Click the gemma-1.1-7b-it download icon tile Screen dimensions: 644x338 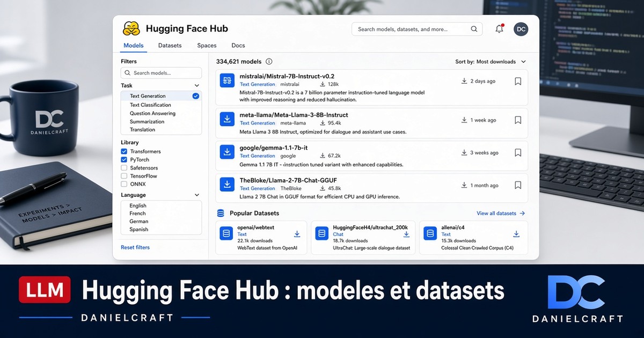[228, 152]
